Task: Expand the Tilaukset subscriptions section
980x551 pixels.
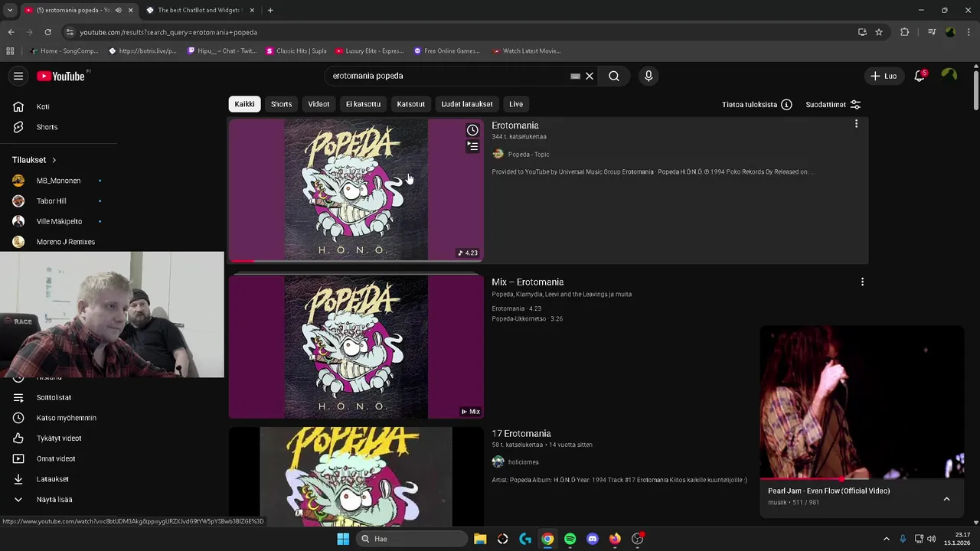Action: tap(34, 160)
